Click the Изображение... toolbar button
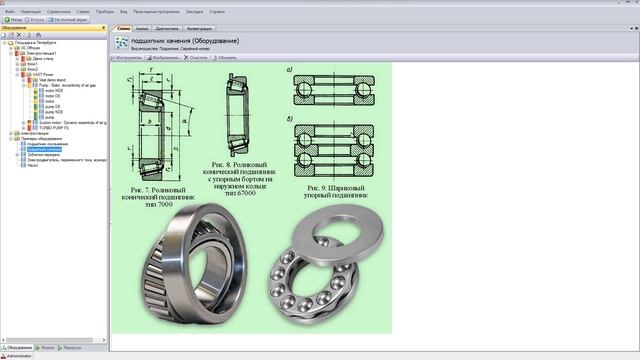This screenshot has height=360, width=640. point(164,58)
